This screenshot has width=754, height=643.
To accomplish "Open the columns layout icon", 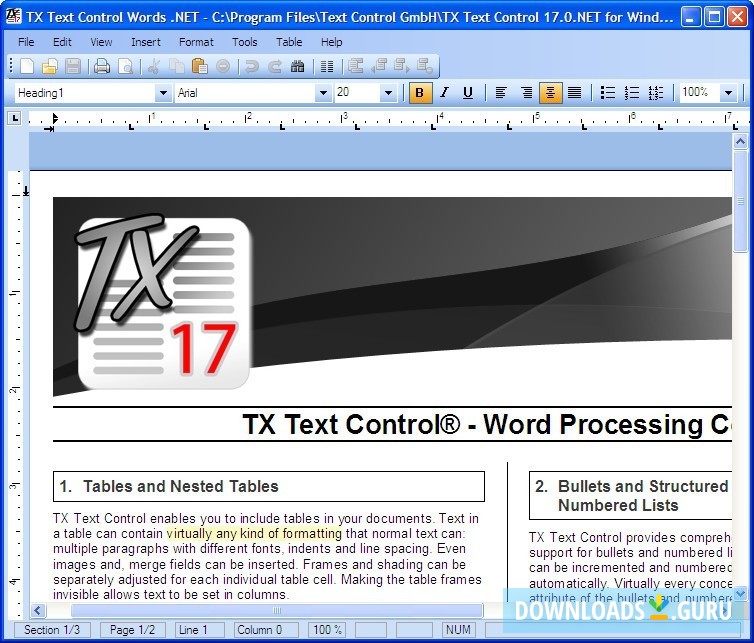I will point(327,66).
